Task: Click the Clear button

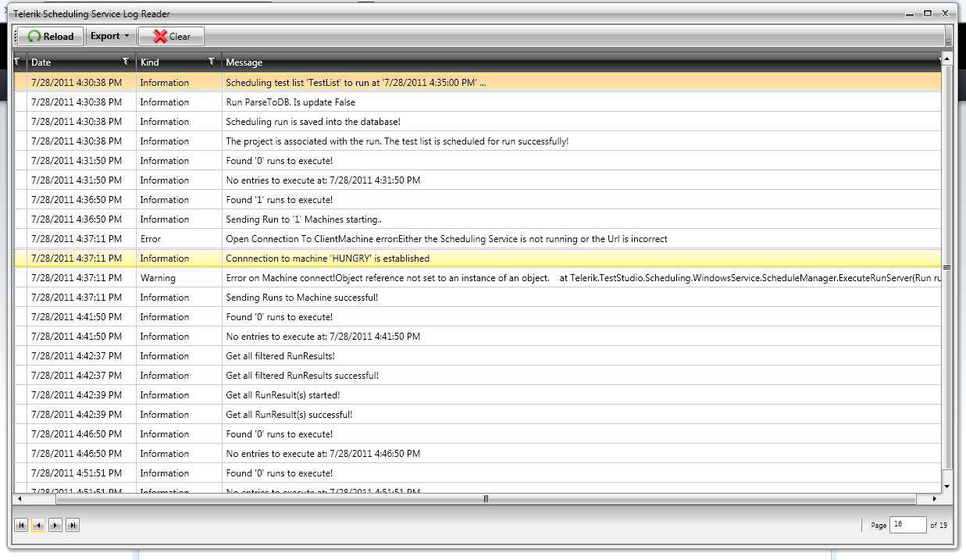Action: tap(171, 36)
